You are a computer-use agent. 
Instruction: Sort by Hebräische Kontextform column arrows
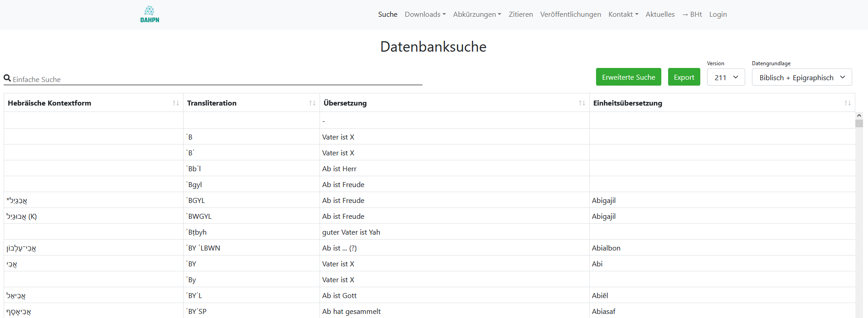point(176,103)
